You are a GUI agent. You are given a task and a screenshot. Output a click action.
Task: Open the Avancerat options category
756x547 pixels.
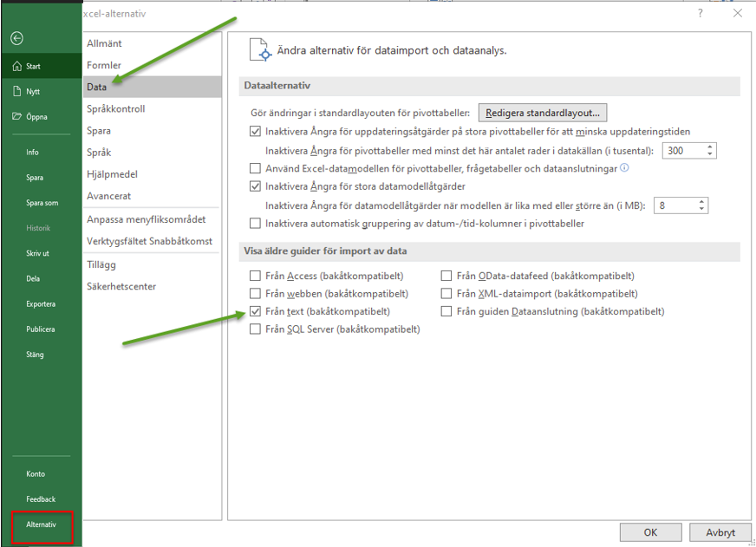[108, 196]
